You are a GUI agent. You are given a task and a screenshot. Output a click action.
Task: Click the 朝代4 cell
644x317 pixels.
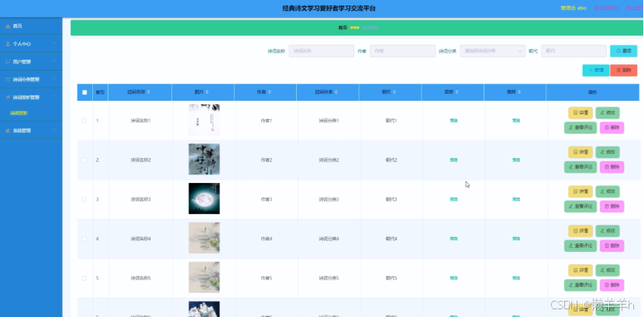point(391,239)
